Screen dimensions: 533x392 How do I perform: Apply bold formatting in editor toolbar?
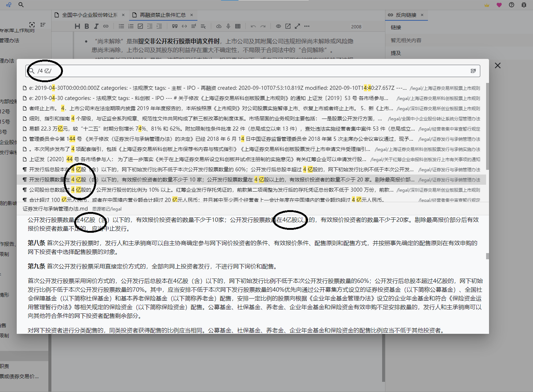click(87, 26)
